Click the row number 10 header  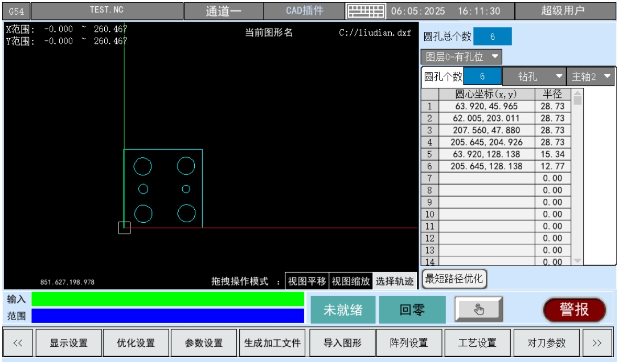pos(430,214)
